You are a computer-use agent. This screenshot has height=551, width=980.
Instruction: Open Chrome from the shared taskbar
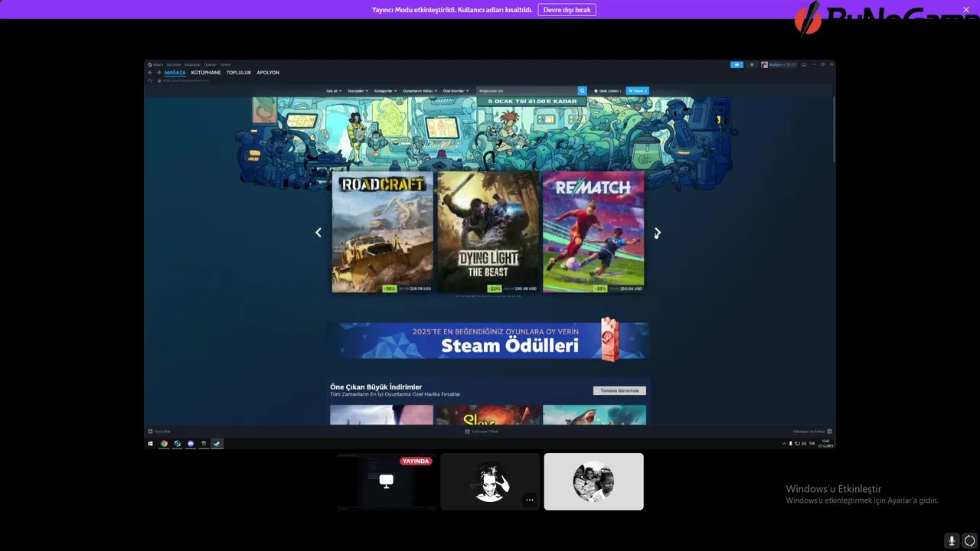tap(164, 444)
